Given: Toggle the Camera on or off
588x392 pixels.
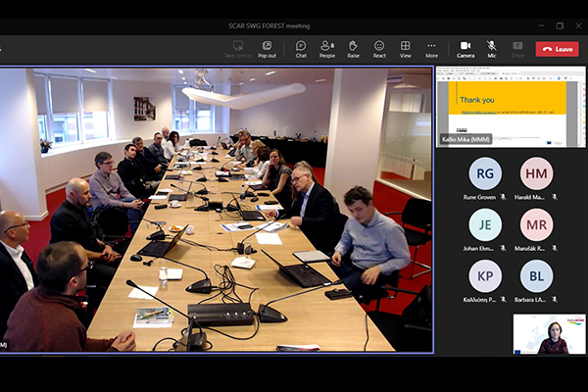Looking at the screenshot, I should point(465,48).
